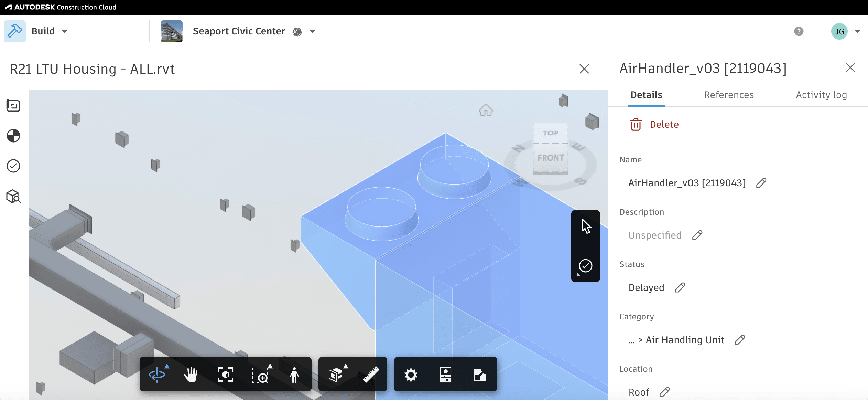Select the First person walk tool
868x400 pixels.
click(x=294, y=375)
